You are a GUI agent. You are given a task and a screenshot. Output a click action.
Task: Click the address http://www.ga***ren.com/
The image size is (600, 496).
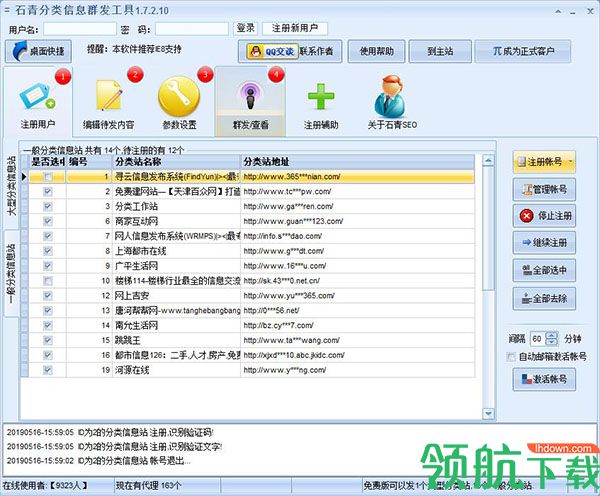click(288, 207)
